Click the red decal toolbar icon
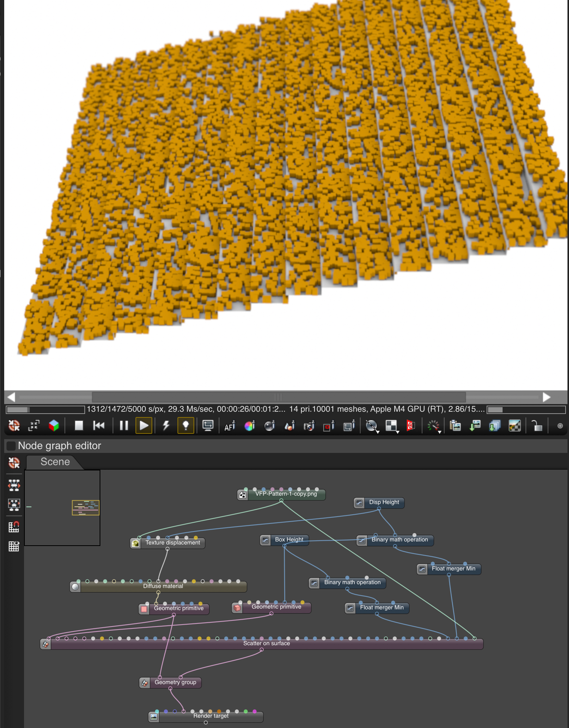This screenshot has height=728, width=569. [x=411, y=425]
